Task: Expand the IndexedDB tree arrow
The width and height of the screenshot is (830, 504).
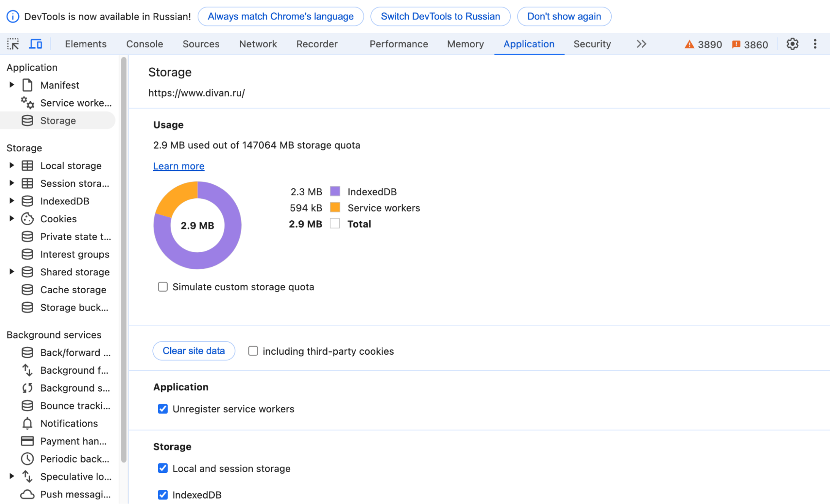Action: 12,201
